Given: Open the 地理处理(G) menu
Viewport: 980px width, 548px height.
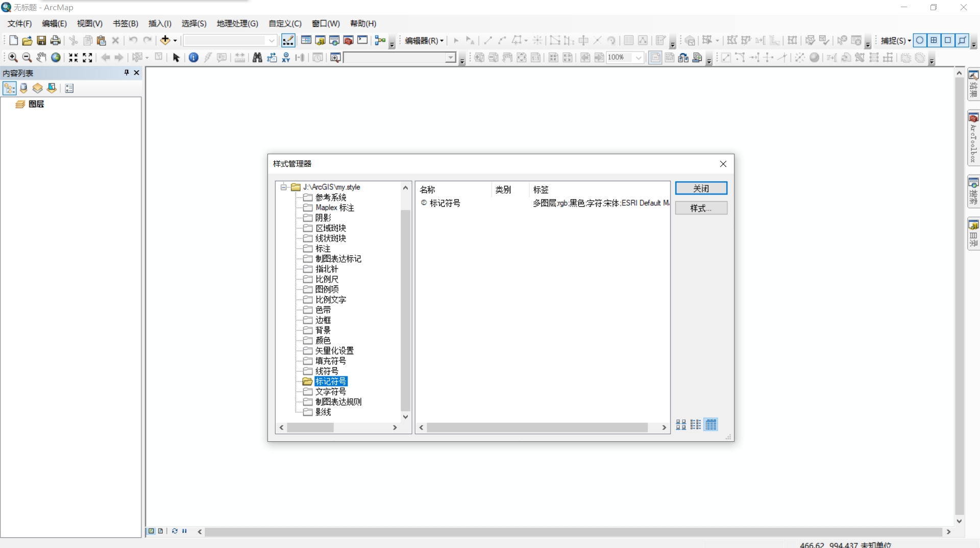Looking at the screenshot, I should click(x=237, y=23).
